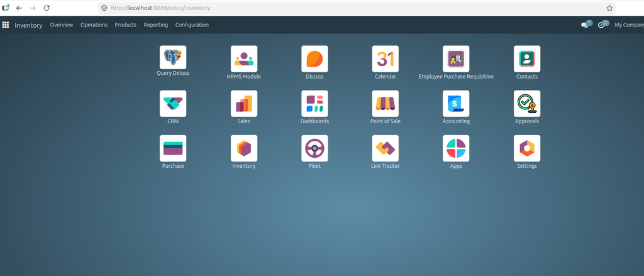The height and width of the screenshot is (276, 644).
Task: Open the Operations menu
Action: (x=94, y=25)
